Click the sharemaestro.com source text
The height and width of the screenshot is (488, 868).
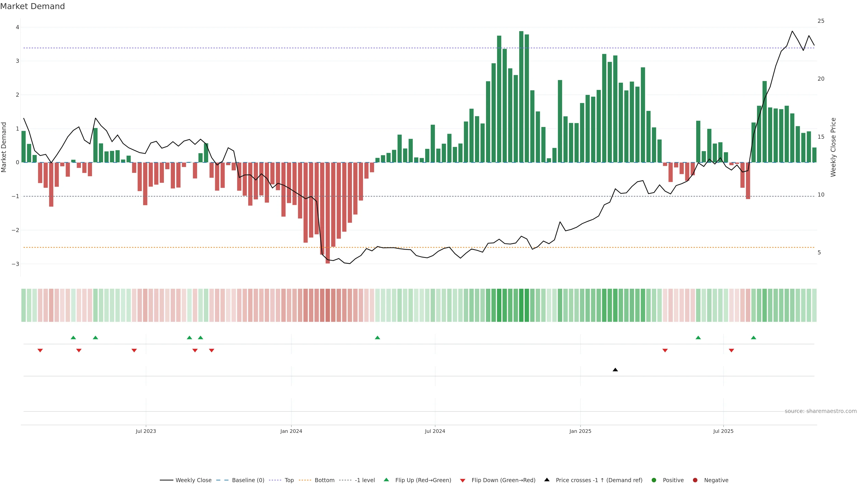point(821,411)
